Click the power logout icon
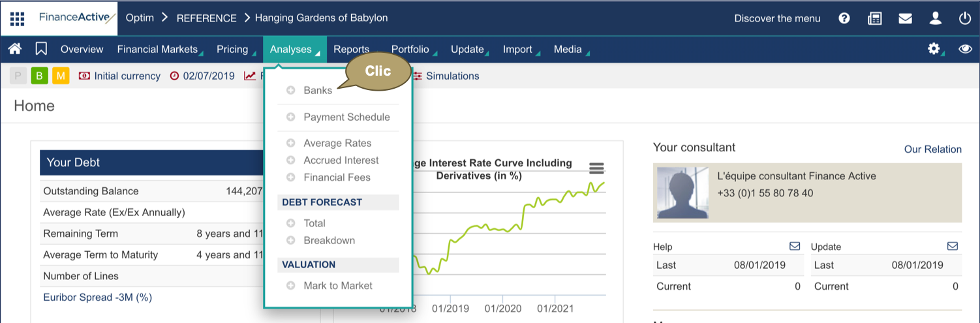The image size is (980, 323). 965,18
